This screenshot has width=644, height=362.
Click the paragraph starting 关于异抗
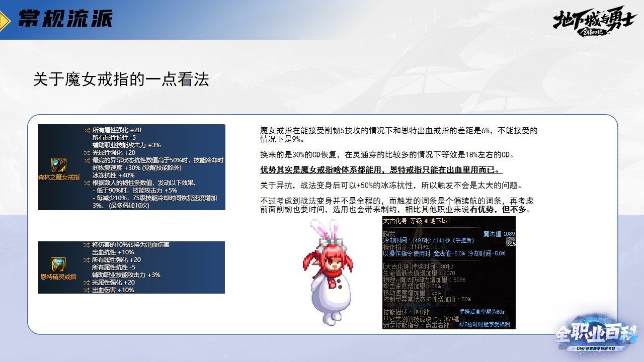coord(392,185)
